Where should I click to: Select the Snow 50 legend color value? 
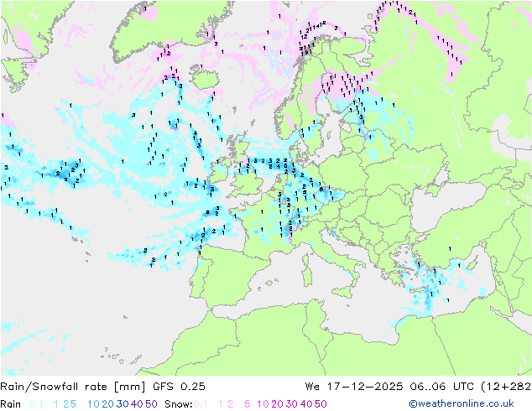pyautogui.click(x=321, y=404)
